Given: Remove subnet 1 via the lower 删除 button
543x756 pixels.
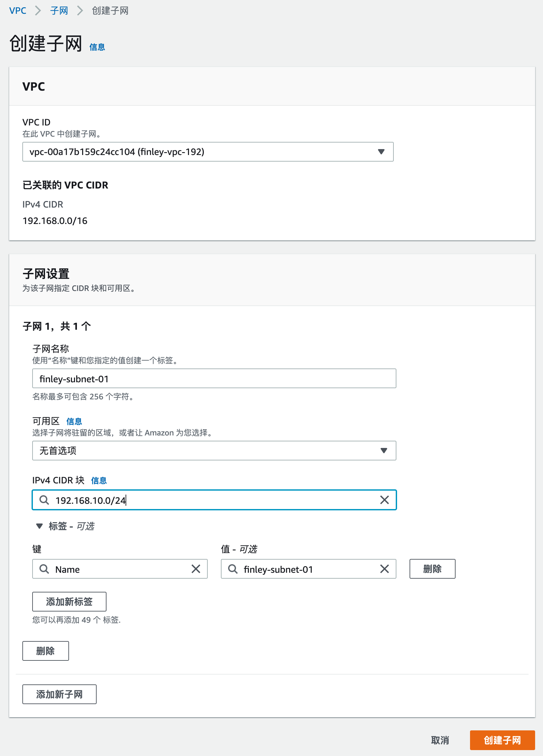Looking at the screenshot, I should click(x=45, y=651).
